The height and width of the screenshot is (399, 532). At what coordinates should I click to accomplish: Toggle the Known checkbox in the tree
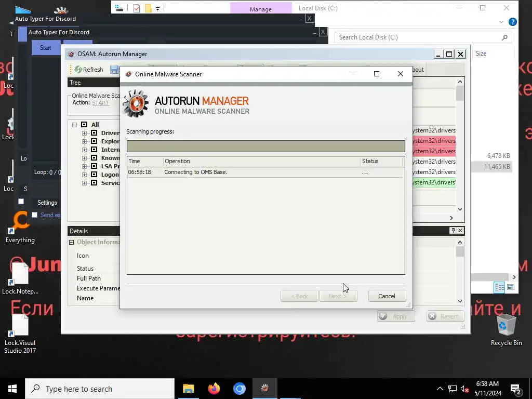pyautogui.click(x=95, y=158)
